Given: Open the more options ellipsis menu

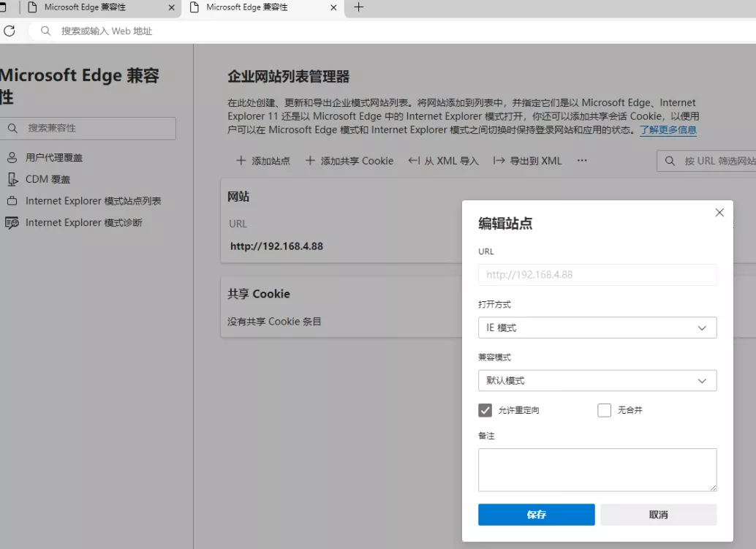Looking at the screenshot, I should [582, 161].
